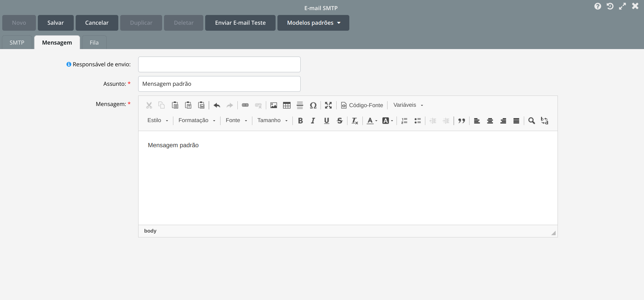644x300 pixels.
Task: Open the Variáveis dropdown
Action: (408, 105)
